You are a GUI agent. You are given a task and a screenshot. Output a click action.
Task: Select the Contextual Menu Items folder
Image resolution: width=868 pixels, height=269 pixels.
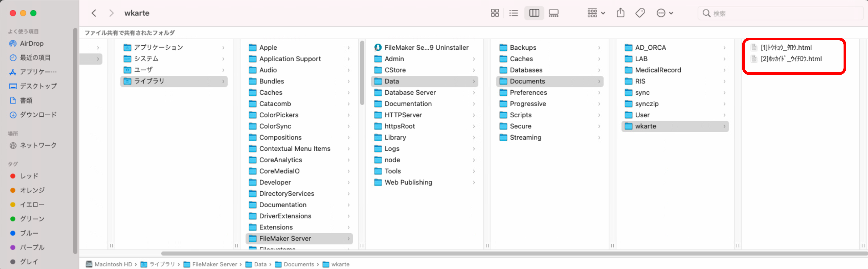tap(299, 149)
